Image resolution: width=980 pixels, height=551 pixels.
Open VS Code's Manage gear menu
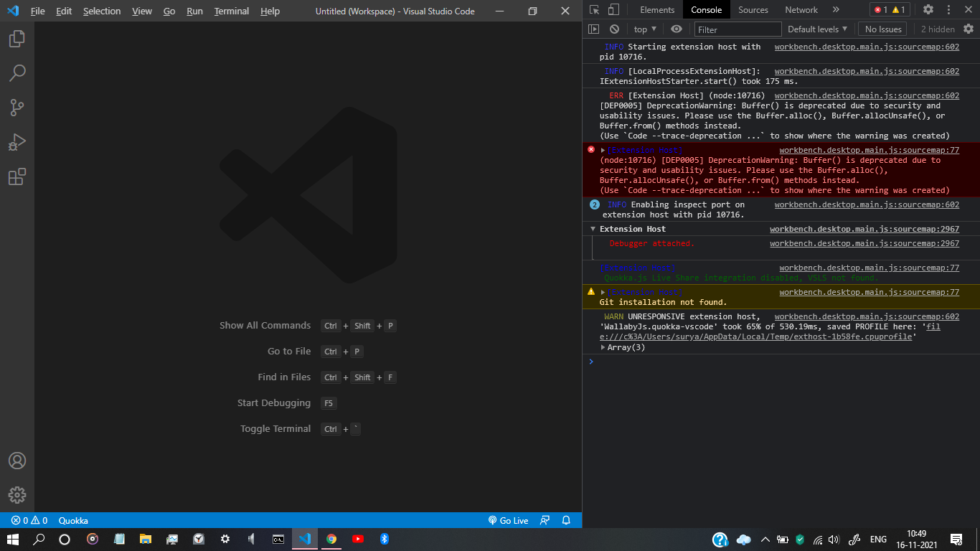point(17,494)
